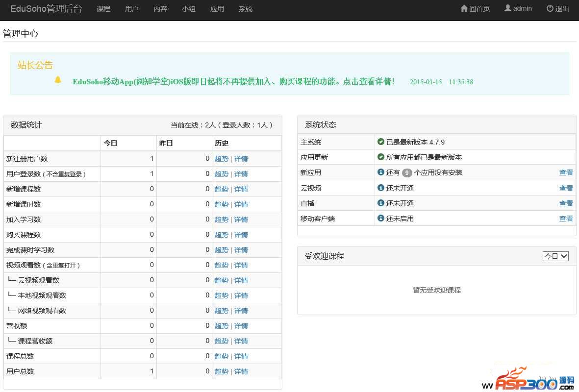Click 查看 link for 直播 row
The image size is (579, 392).
(x=566, y=203)
